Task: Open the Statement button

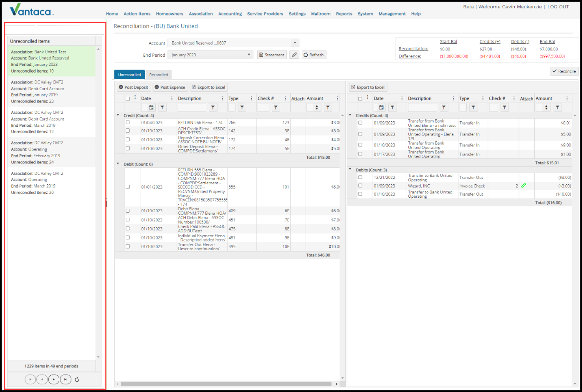Action: coord(271,55)
